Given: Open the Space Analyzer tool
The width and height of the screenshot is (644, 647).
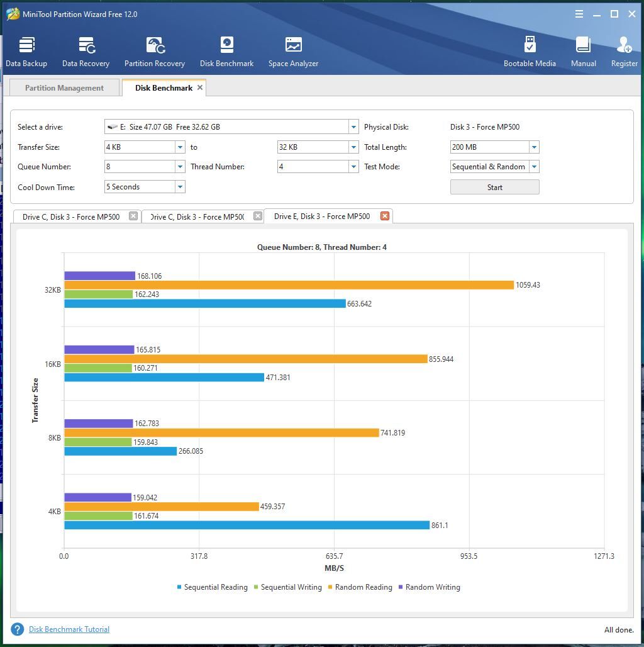Looking at the screenshot, I should [x=293, y=52].
